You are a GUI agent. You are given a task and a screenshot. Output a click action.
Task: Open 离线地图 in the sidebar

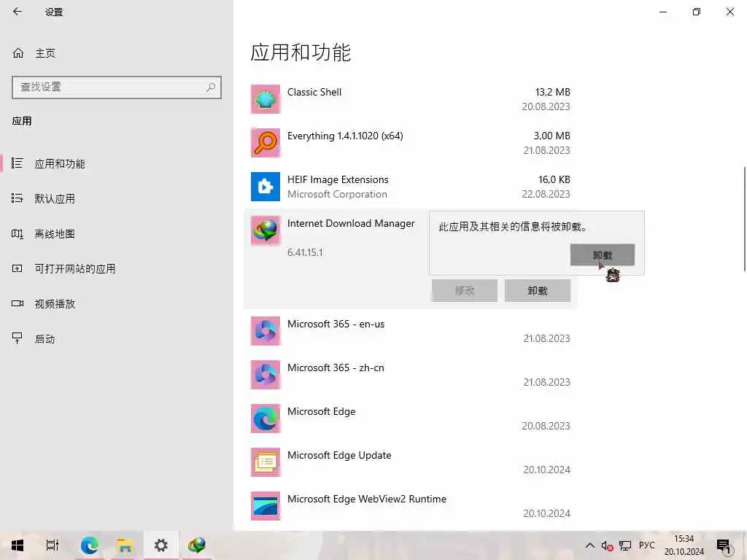click(x=116, y=234)
